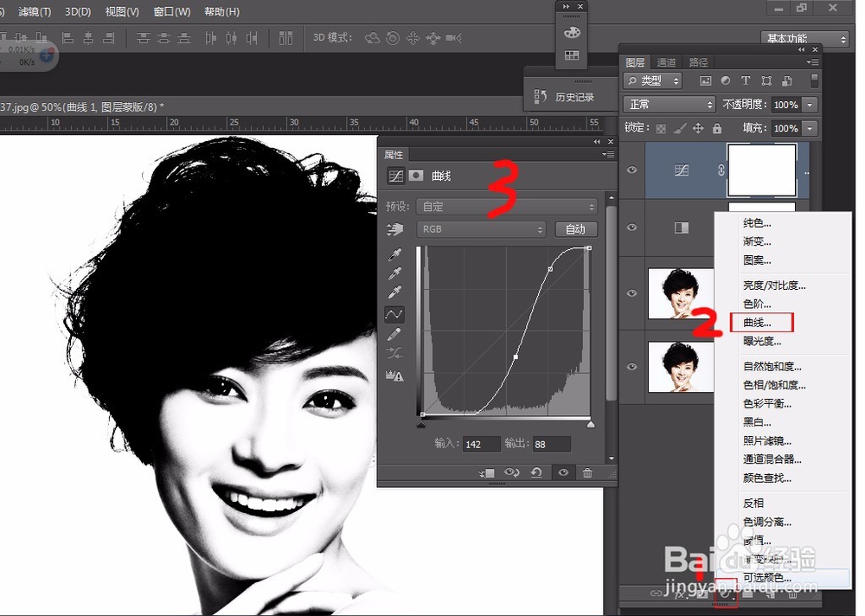Open the 基本功能 workspace dropdown

click(804, 39)
